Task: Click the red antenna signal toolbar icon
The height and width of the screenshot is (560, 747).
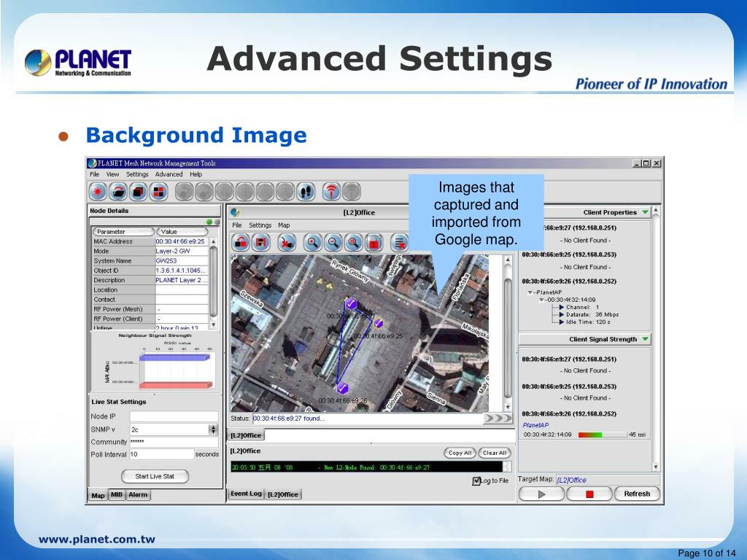Action: [332, 192]
